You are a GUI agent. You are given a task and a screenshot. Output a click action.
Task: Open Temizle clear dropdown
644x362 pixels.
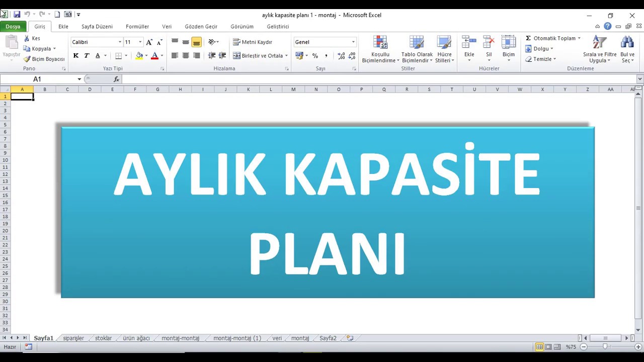[x=541, y=59]
